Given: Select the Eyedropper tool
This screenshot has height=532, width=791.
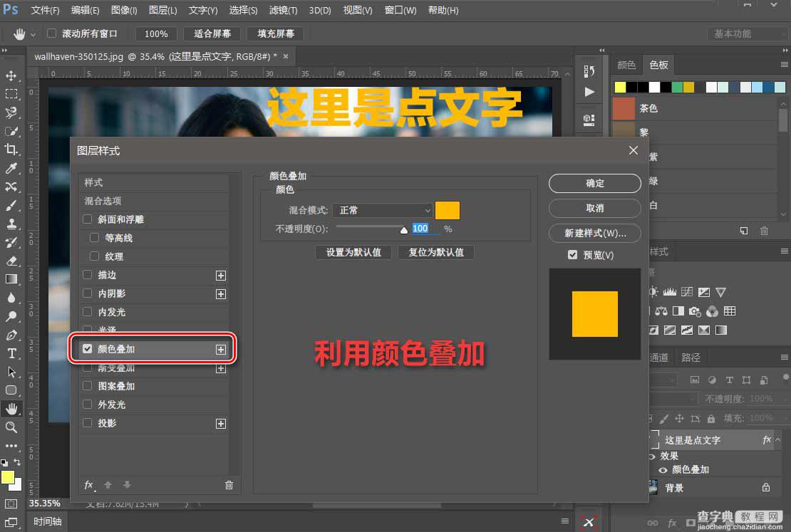Looking at the screenshot, I should tap(11, 168).
